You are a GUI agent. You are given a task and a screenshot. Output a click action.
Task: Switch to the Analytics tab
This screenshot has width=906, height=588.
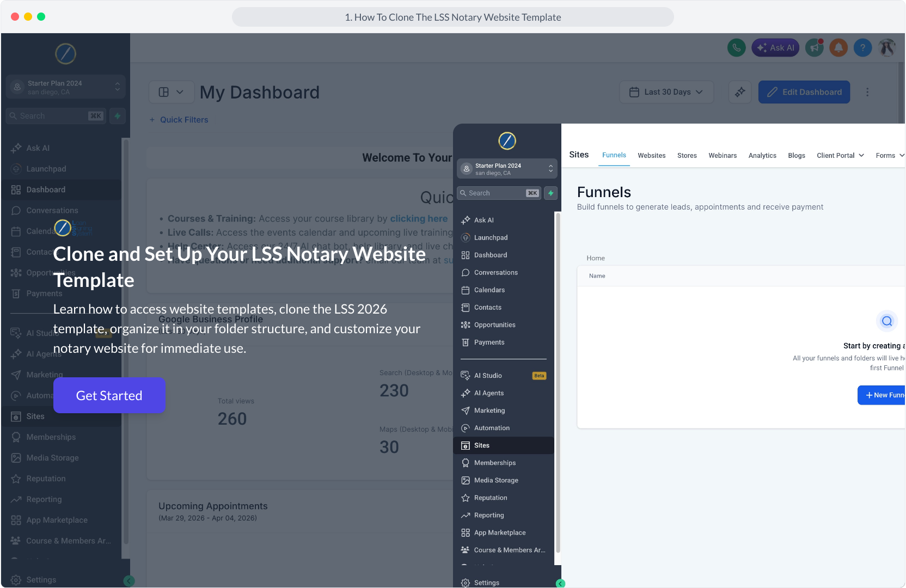pos(762,156)
